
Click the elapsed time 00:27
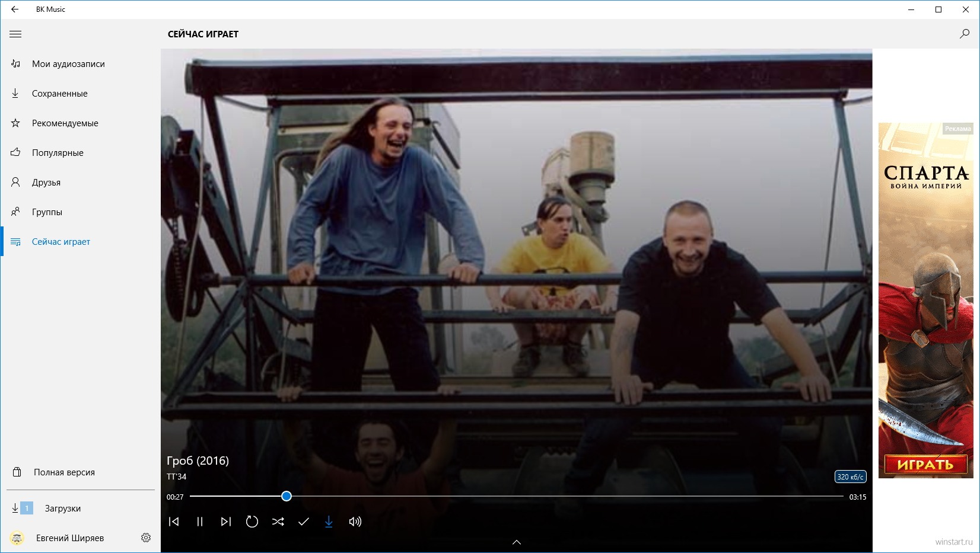[175, 497]
